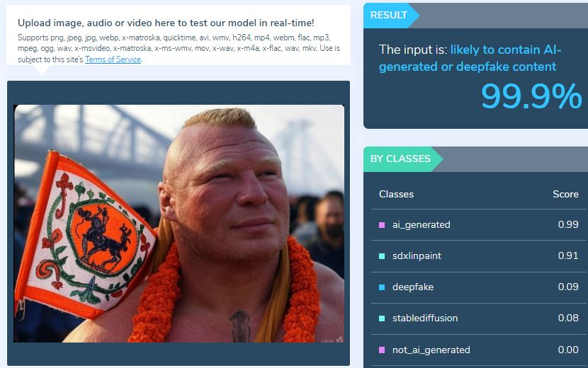Click the Classes column header
This screenshot has height=368, width=588.
pyautogui.click(x=396, y=194)
